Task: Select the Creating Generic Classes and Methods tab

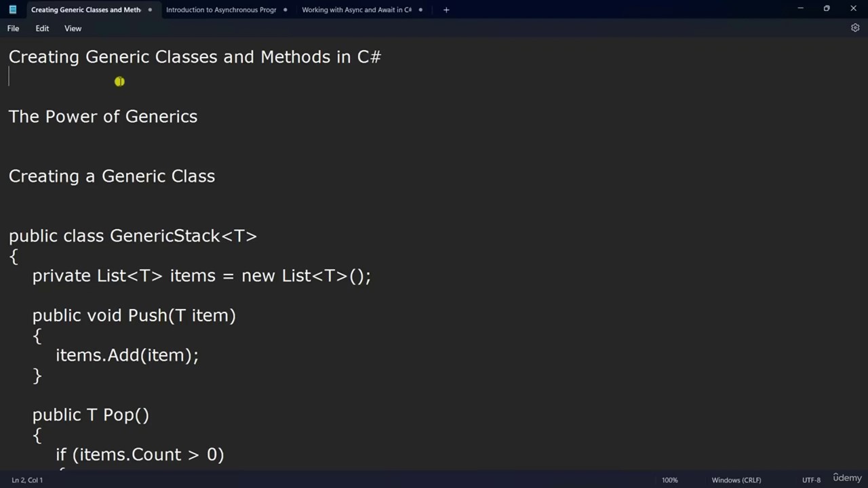Action: pos(86,9)
